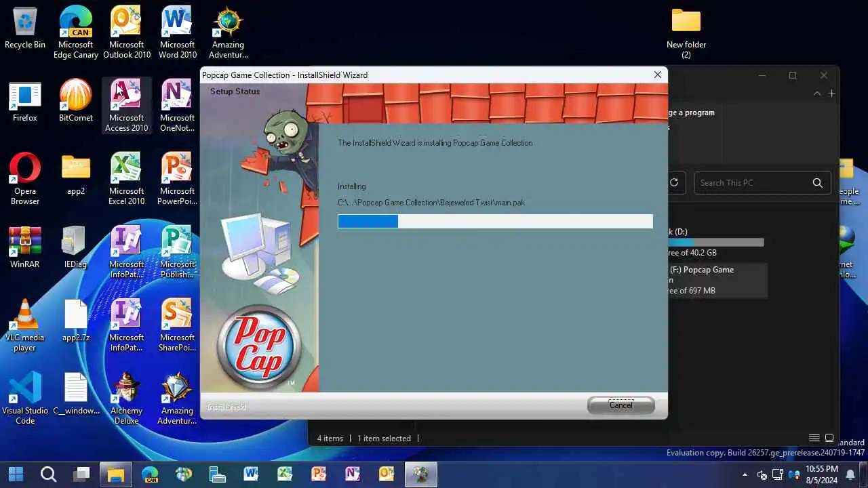Select the Microsoft Outlook 2010 desktop shortcut
Image resolution: width=868 pixels, height=488 pixels.
[127, 33]
